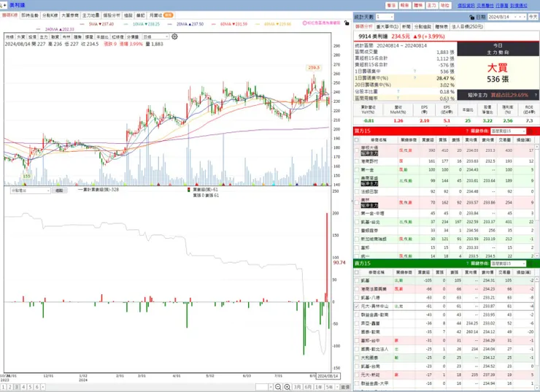Image resolution: width=540 pixels, height=392 pixels.
Task: Uncheck the checked 元大 seller row with -61
Action: 357,307
